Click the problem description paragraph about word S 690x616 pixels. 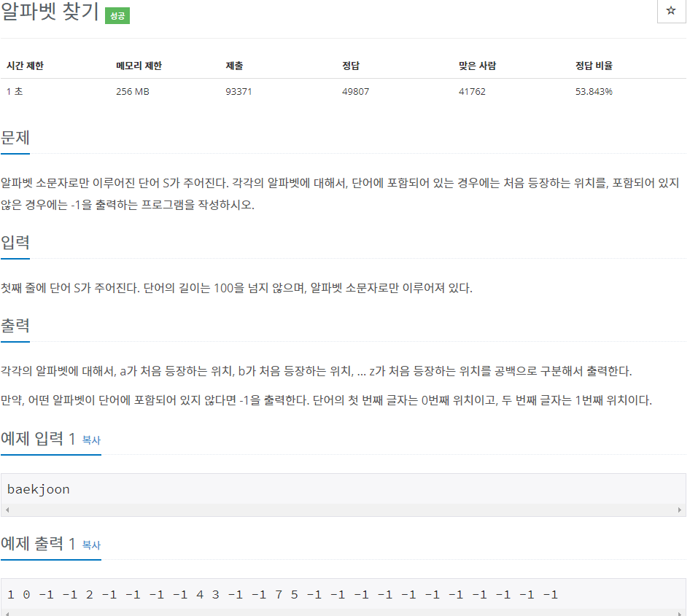tap(340, 194)
